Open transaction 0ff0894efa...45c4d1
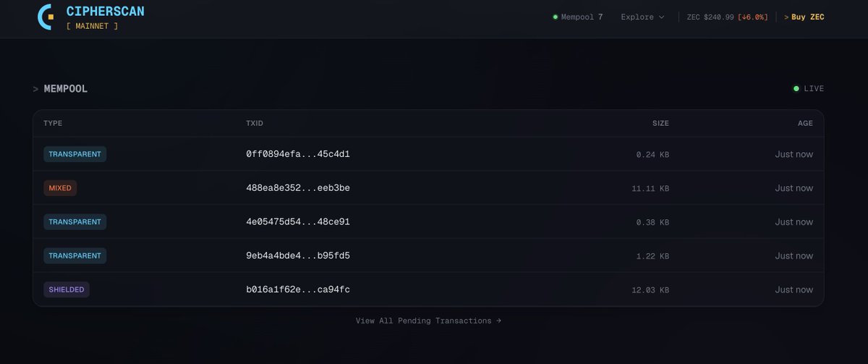Image resolution: width=868 pixels, height=364 pixels. click(298, 154)
